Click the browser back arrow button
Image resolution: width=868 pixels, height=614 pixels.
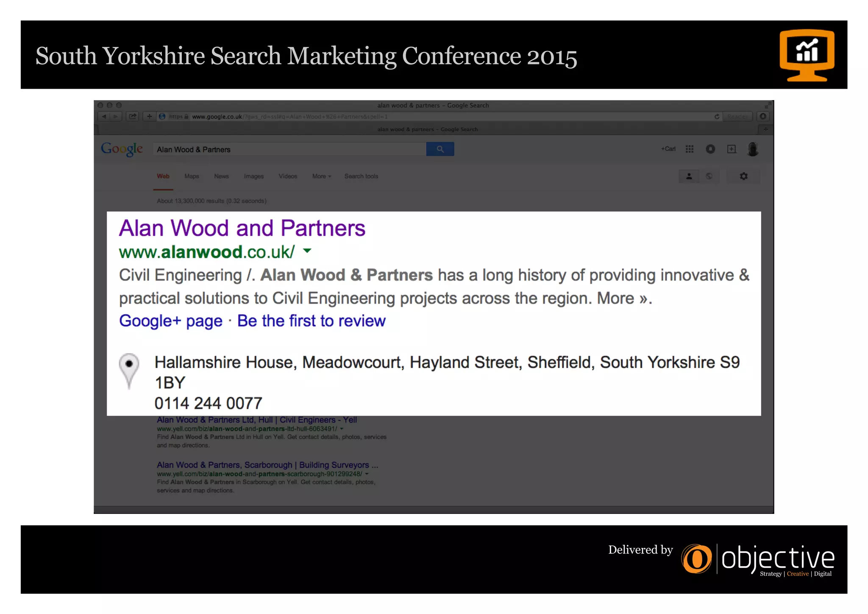point(104,117)
